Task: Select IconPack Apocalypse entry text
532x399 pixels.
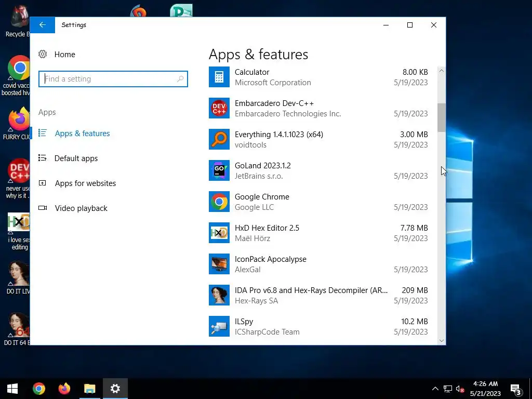Action: click(270, 259)
